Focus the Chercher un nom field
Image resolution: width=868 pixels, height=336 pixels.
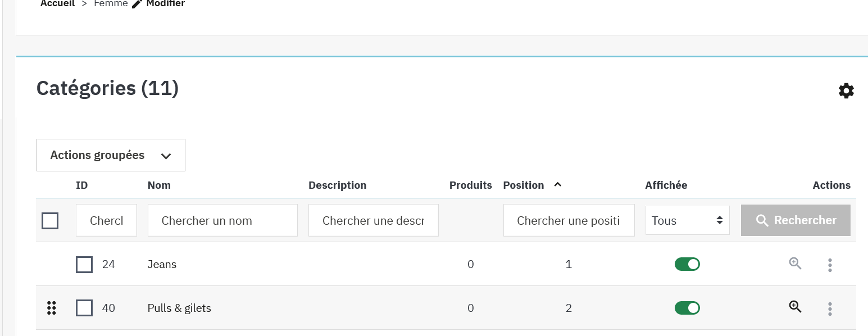click(222, 220)
